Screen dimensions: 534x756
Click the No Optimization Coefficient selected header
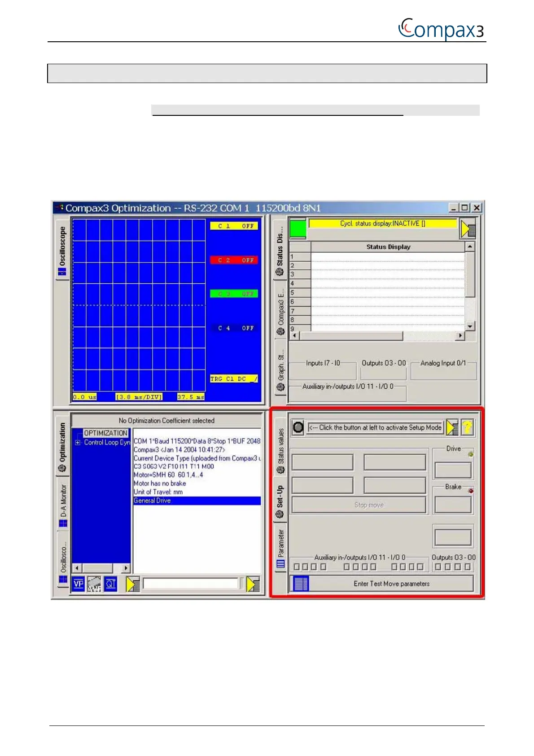[x=166, y=421]
